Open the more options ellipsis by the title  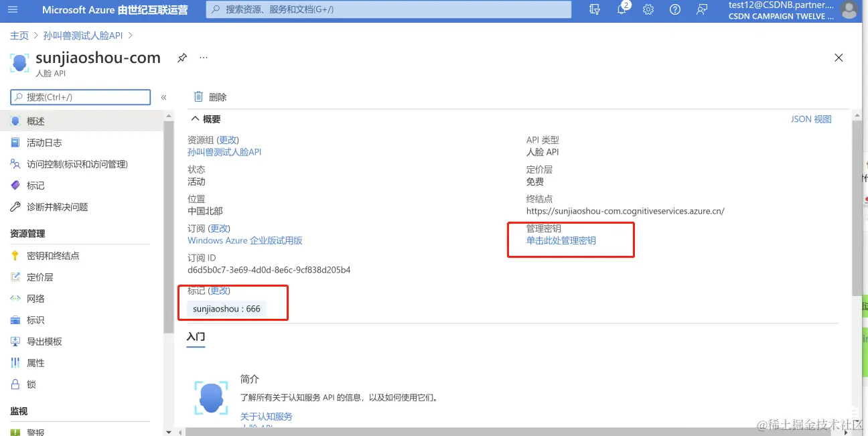pyautogui.click(x=204, y=58)
